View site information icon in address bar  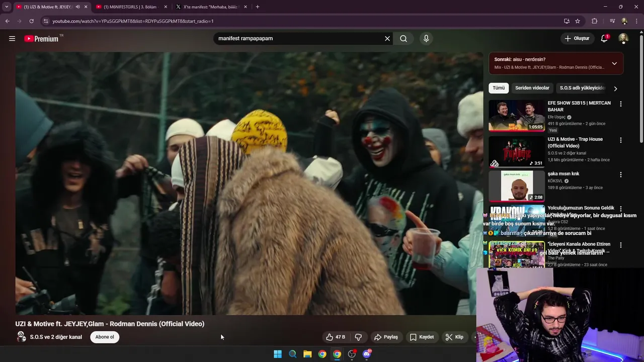point(46,21)
